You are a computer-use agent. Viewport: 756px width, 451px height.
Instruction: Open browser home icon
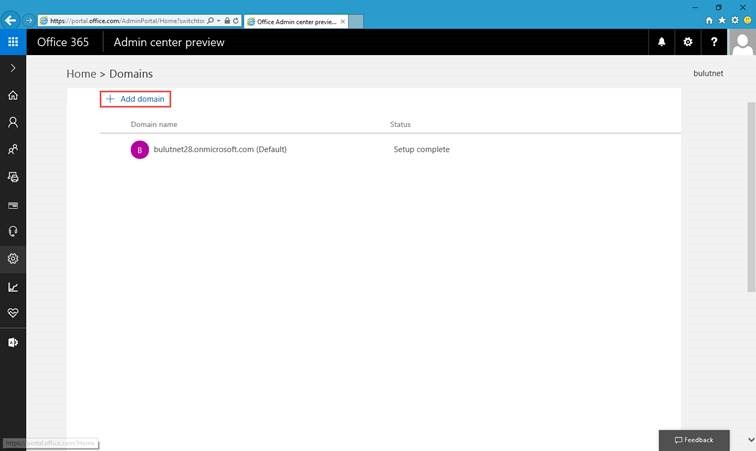pyautogui.click(x=709, y=20)
